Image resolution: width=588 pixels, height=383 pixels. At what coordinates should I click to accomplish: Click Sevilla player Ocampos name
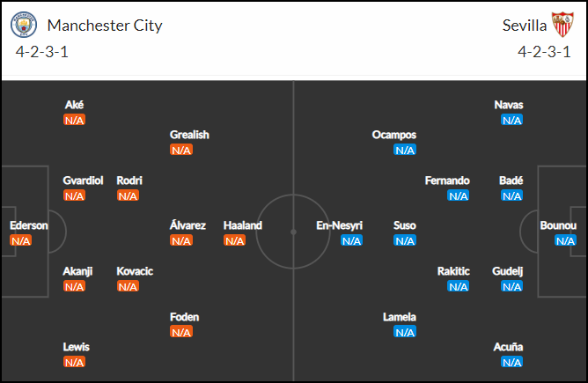pos(393,135)
